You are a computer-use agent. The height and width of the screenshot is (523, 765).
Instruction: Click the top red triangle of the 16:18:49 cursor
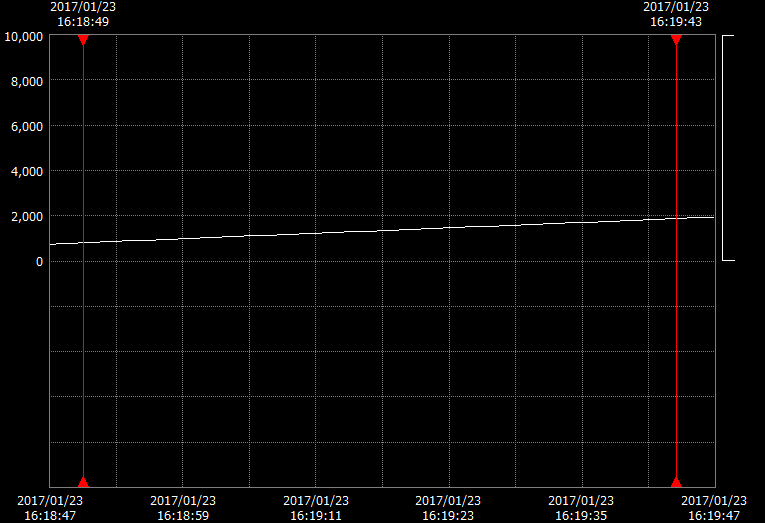tap(83, 40)
